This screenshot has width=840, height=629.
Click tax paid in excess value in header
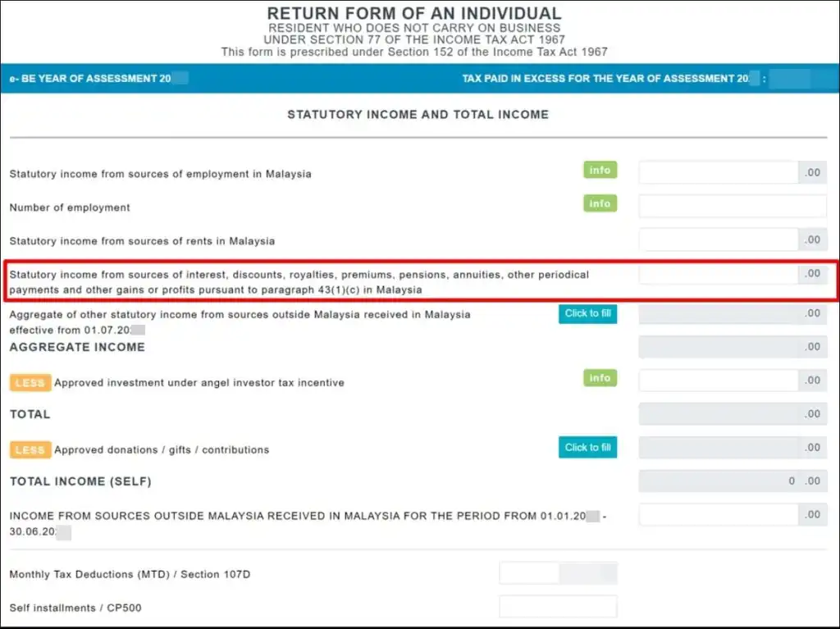pos(790,79)
